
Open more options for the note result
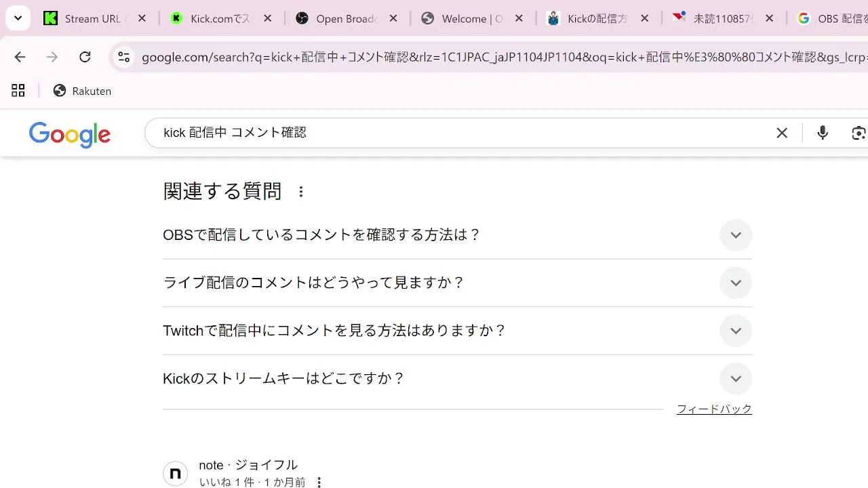pos(319,483)
